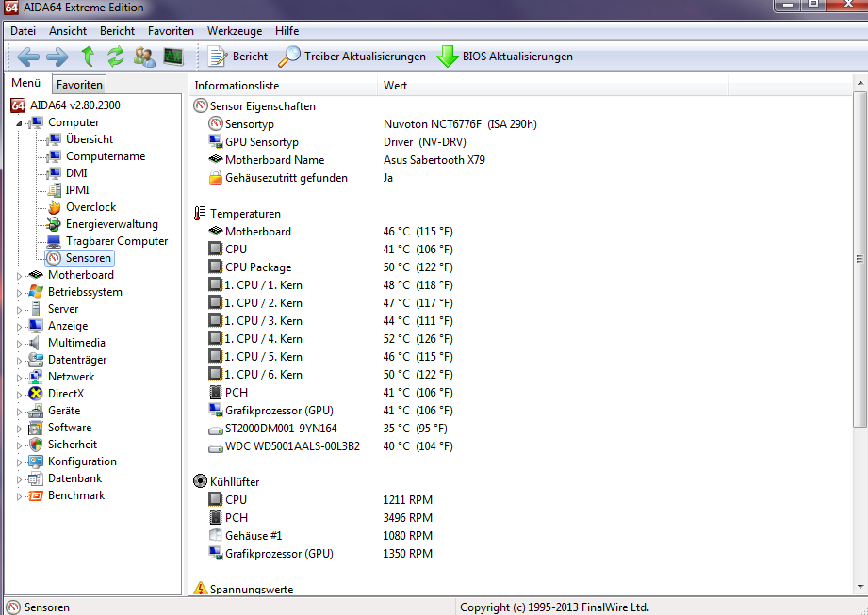The height and width of the screenshot is (615, 868).
Task: Open BIOS Aktualisierungen
Action: (x=504, y=57)
